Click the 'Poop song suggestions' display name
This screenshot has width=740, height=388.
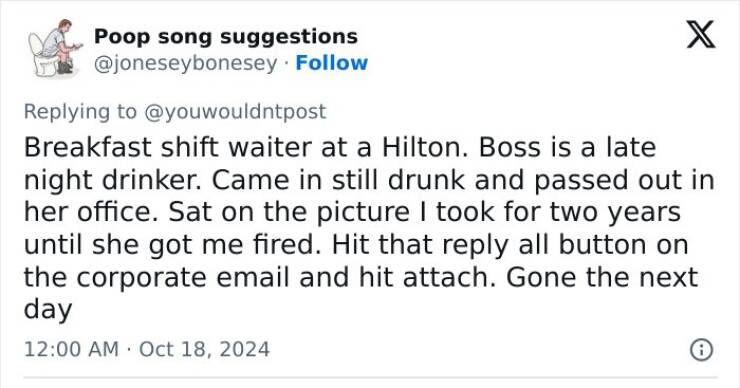pyautogui.click(x=226, y=36)
